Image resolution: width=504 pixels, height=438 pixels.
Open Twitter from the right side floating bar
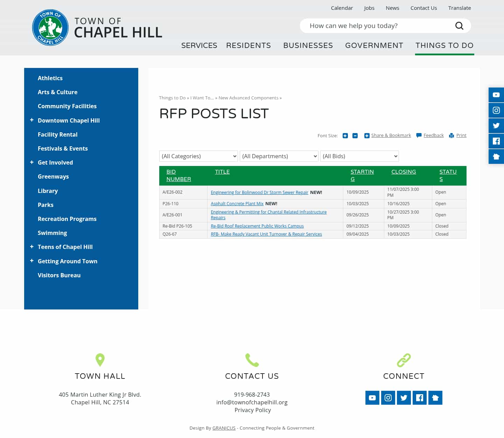pos(496,126)
